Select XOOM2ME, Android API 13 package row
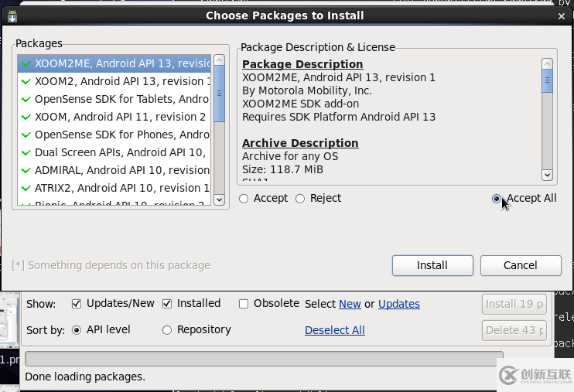This screenshot has height=392, width=574. (114, 63)
